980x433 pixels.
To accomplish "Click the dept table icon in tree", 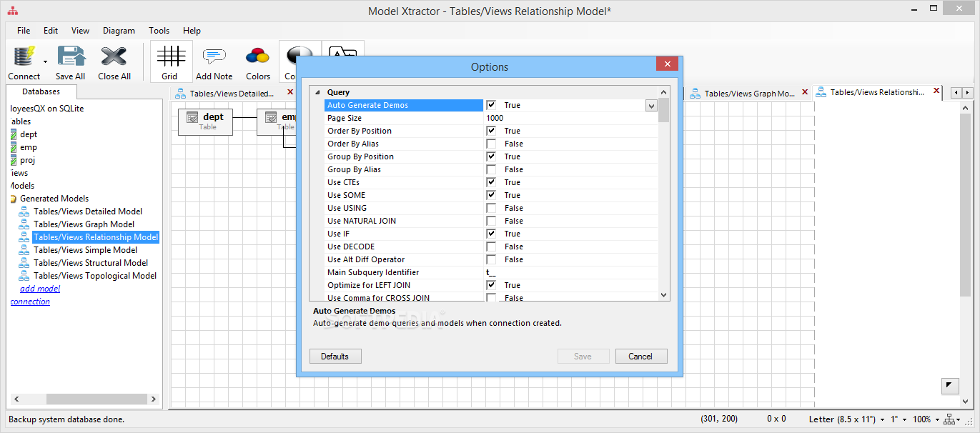I will [14, 134].
